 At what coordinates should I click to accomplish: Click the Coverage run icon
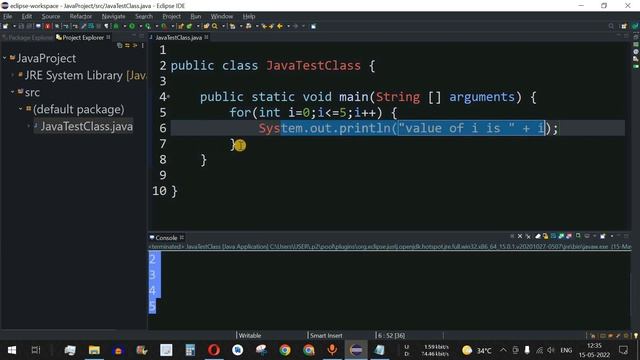click(x=148, y=26)
